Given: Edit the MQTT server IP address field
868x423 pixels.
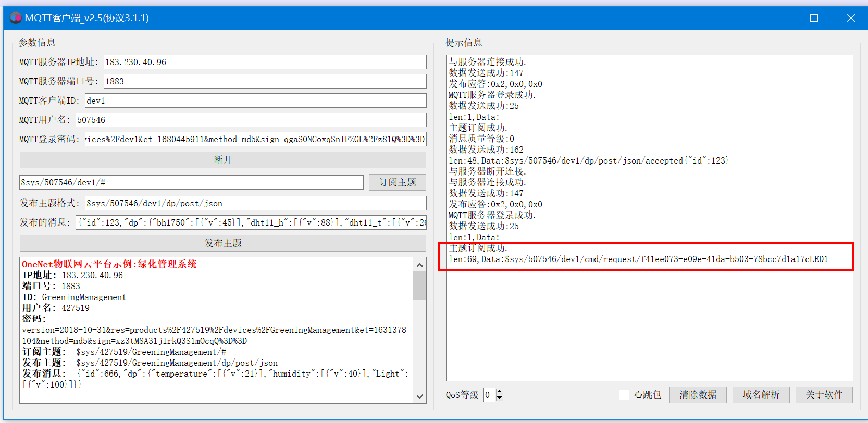Looking at the screenshot, I should click(265, 62).
